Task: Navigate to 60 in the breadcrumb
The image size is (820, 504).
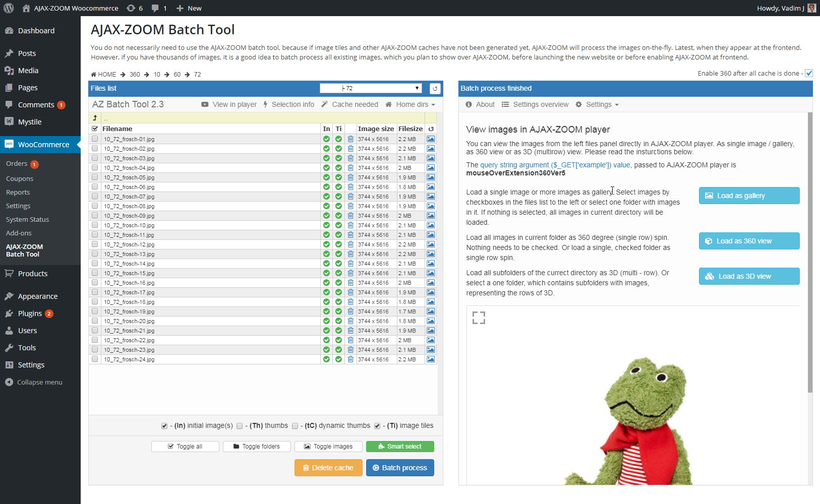Action: coord(177,75)
